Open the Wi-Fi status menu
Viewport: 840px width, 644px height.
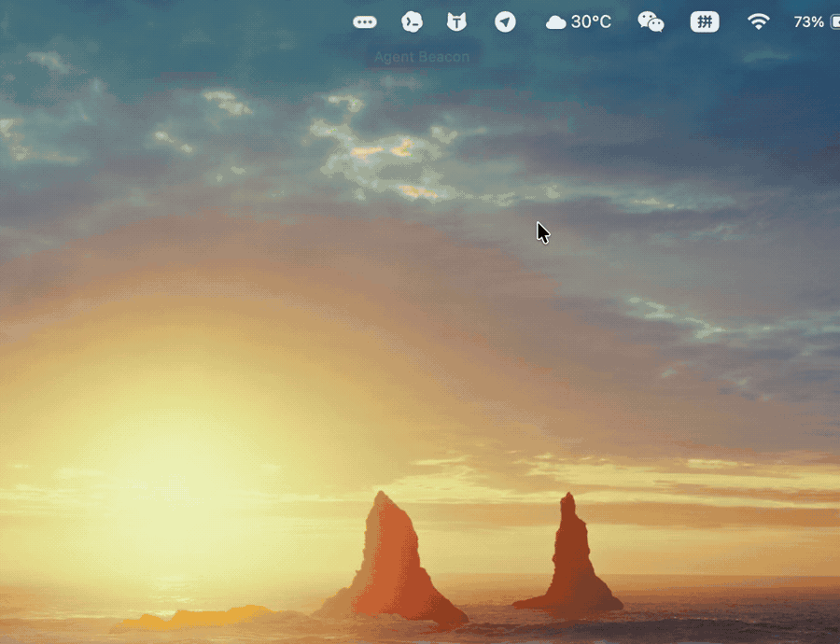[x=758, y=22]
